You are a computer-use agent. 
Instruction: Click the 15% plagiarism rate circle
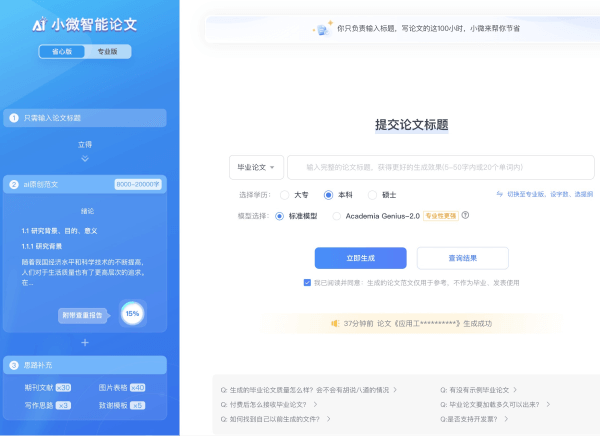(x=132, y=314)
